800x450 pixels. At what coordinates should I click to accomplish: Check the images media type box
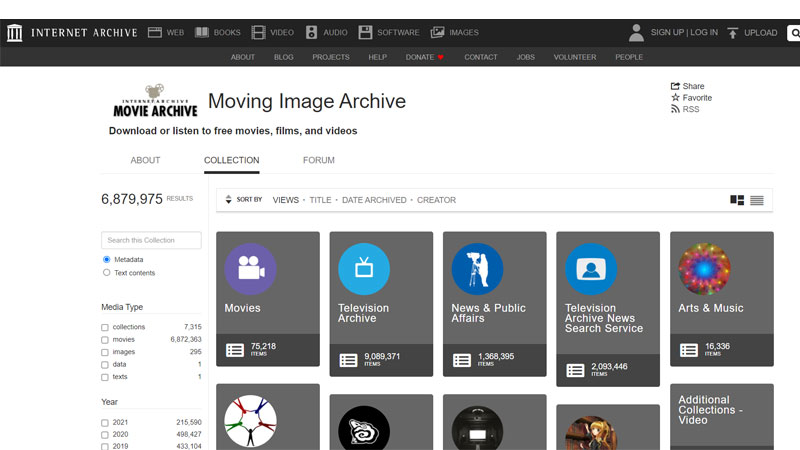click(x=105, y=353)
